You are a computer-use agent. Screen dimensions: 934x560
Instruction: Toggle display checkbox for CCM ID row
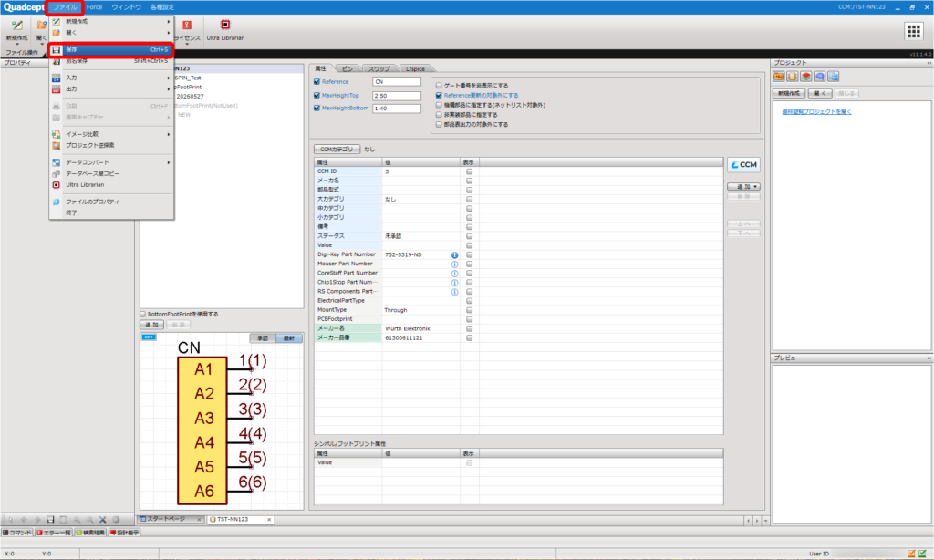point(470,171)
